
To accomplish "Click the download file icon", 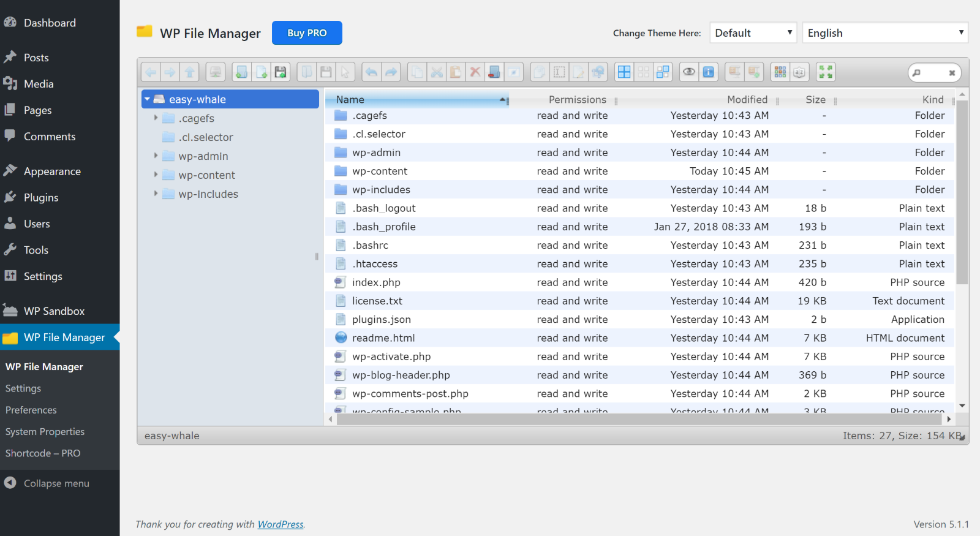I will [x=326, y=72].
